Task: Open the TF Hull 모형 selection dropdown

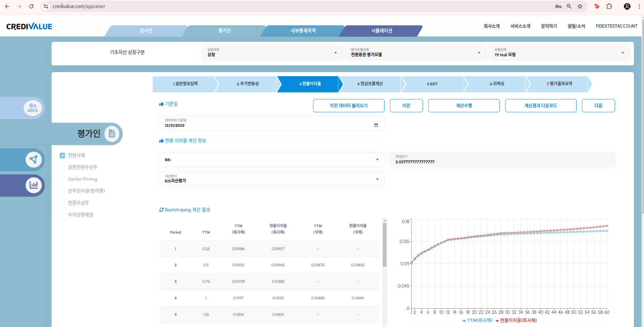Action: pos(559,53)
